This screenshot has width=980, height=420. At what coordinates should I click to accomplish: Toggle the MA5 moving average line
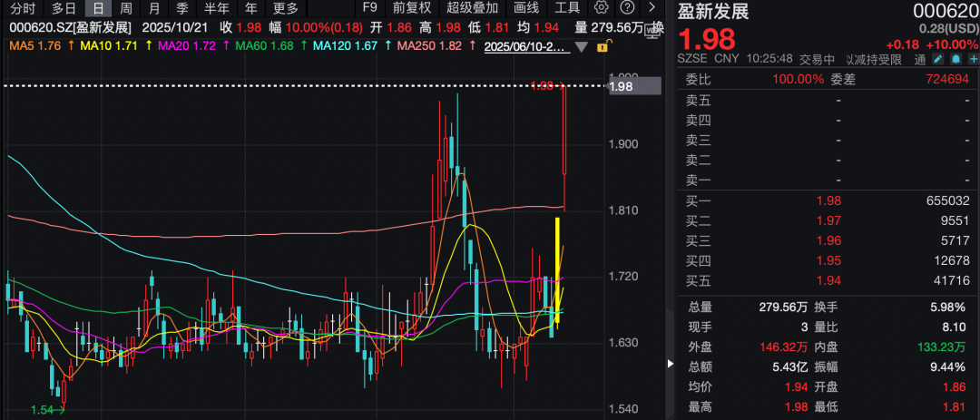[34, 45]
